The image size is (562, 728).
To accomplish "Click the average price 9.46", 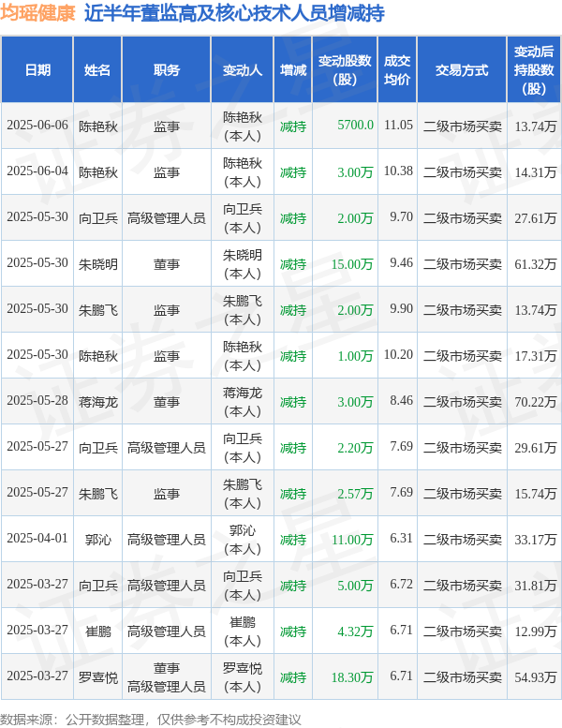I will coord(402,263).
